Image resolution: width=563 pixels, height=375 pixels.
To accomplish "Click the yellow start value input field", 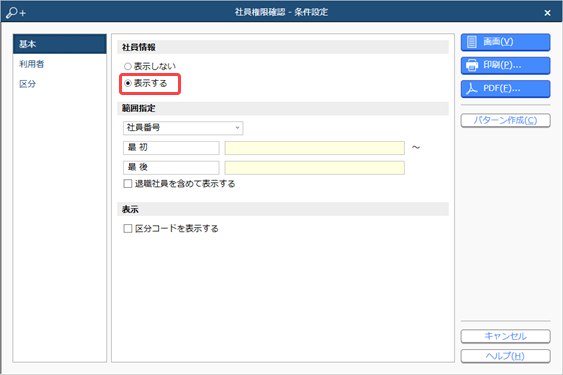I will 315,148.
